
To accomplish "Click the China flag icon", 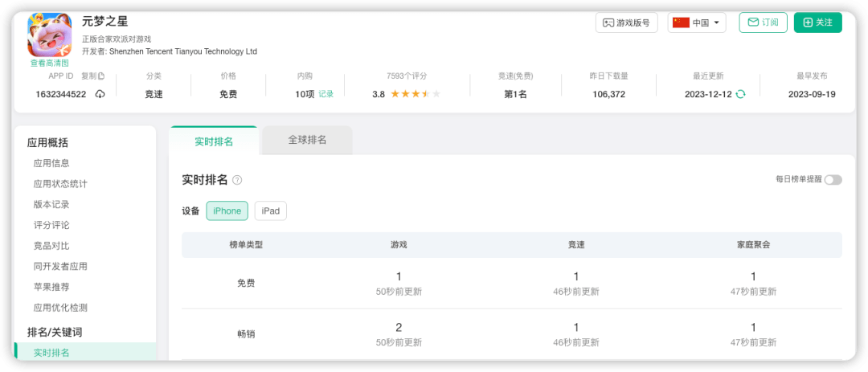I will [x=681, y=22].
